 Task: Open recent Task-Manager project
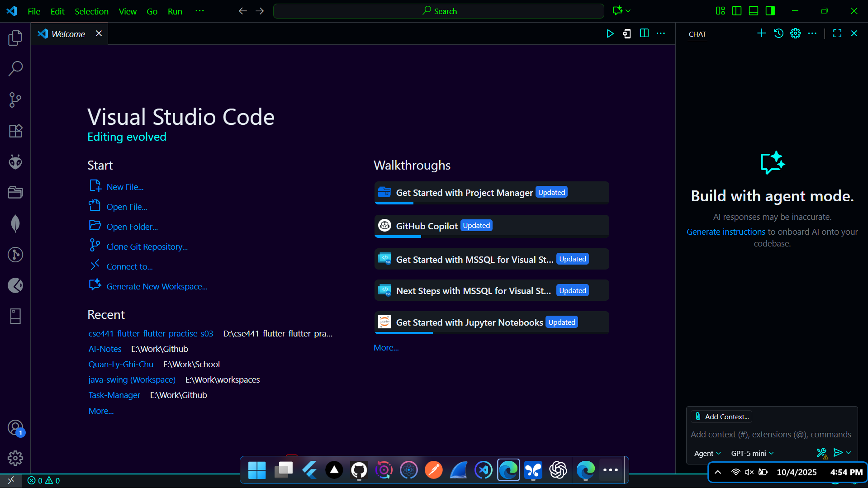tap(114, 395)
